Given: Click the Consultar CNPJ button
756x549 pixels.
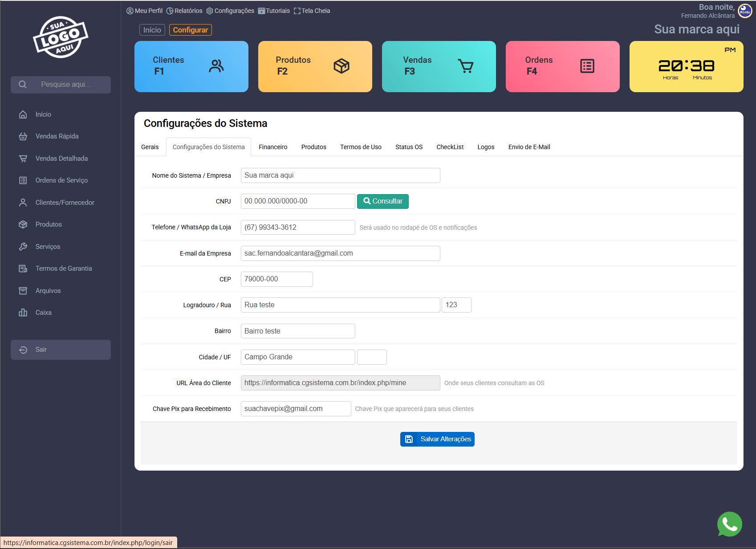Looking at the screenshot, I should click(x=383, y=201).
